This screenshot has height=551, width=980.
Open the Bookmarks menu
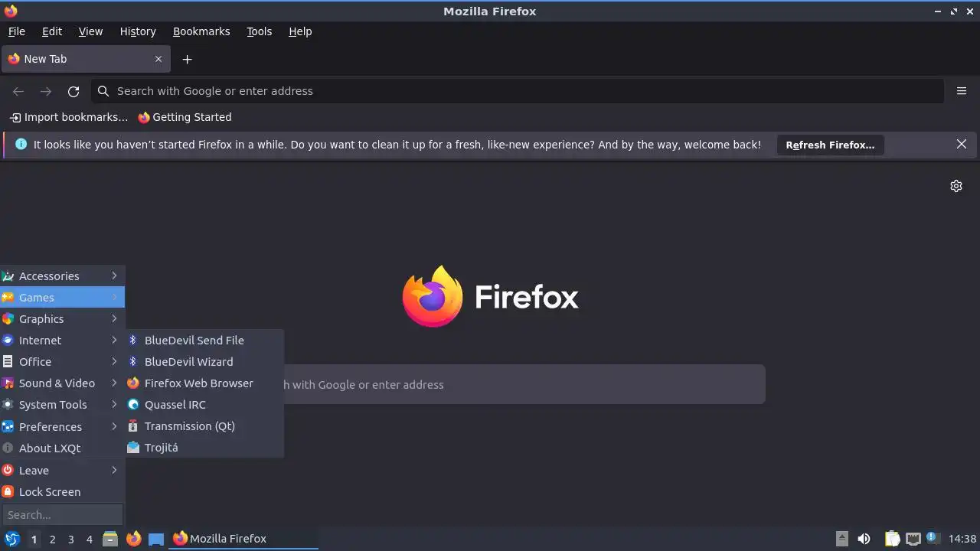201,31
